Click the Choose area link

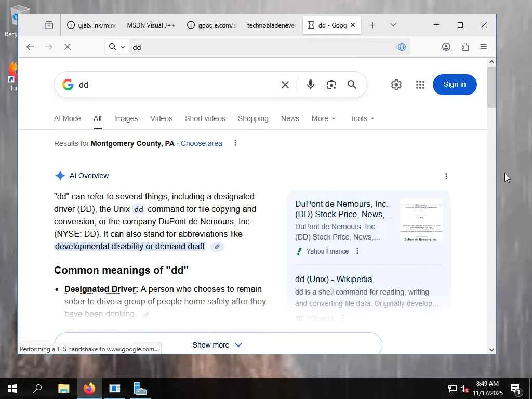(201, 143)
